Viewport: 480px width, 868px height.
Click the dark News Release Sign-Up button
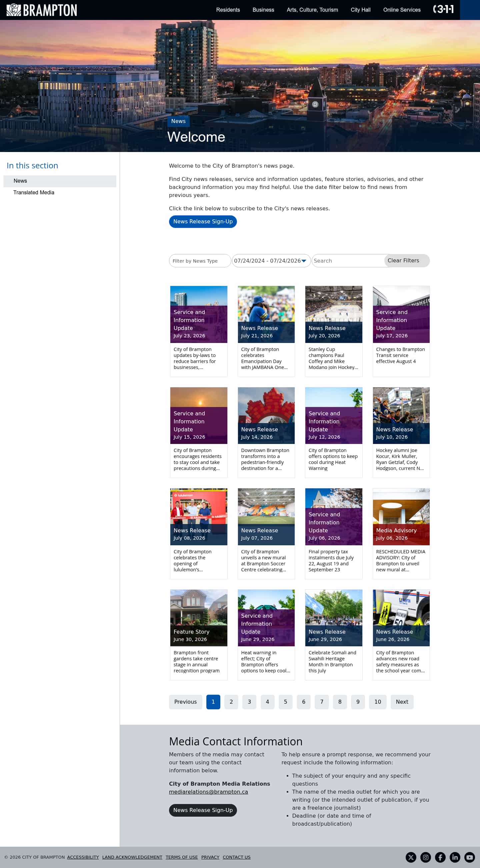point(203,810)
